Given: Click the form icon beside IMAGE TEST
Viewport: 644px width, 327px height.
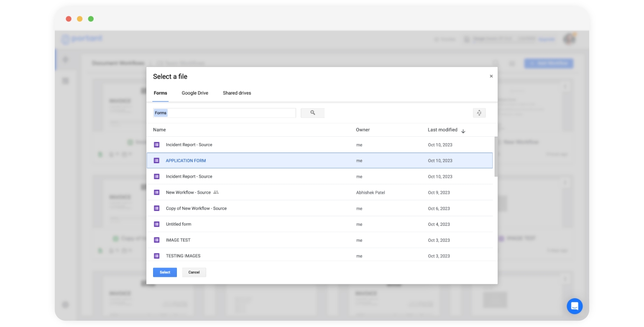Looking at the screenshot, I should point(157,240).
